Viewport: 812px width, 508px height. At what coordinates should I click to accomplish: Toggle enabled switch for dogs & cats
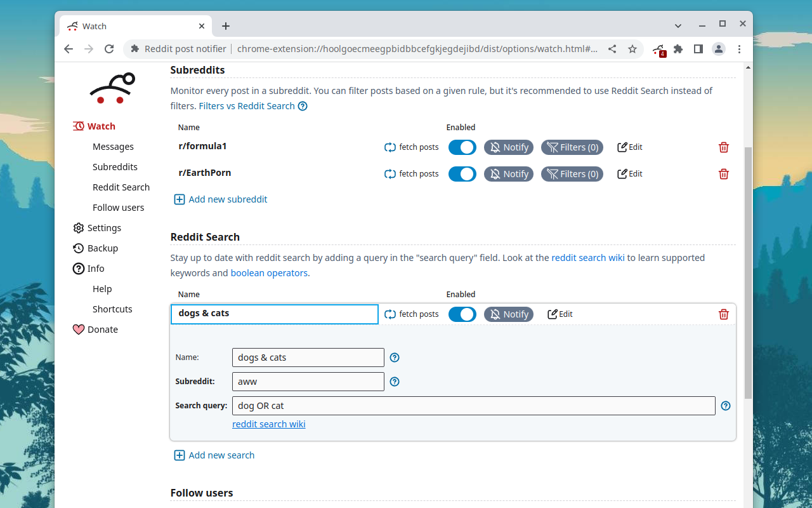pos(462,314)
